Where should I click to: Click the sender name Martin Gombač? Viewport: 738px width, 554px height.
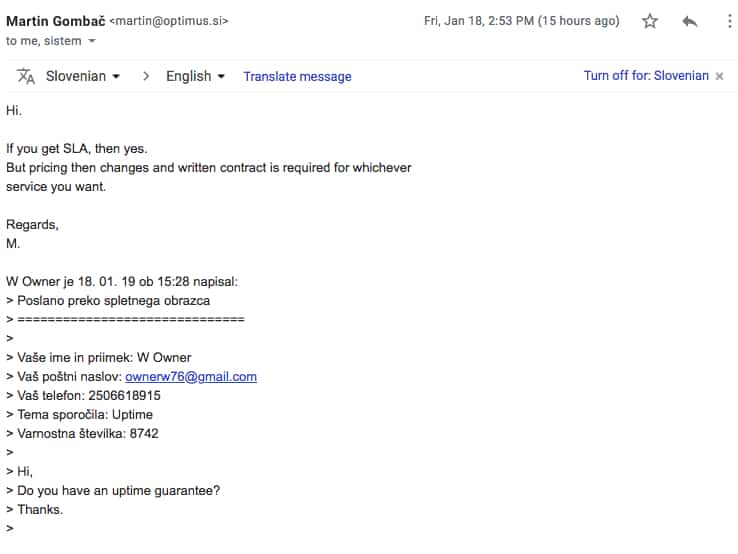[56, 21]
